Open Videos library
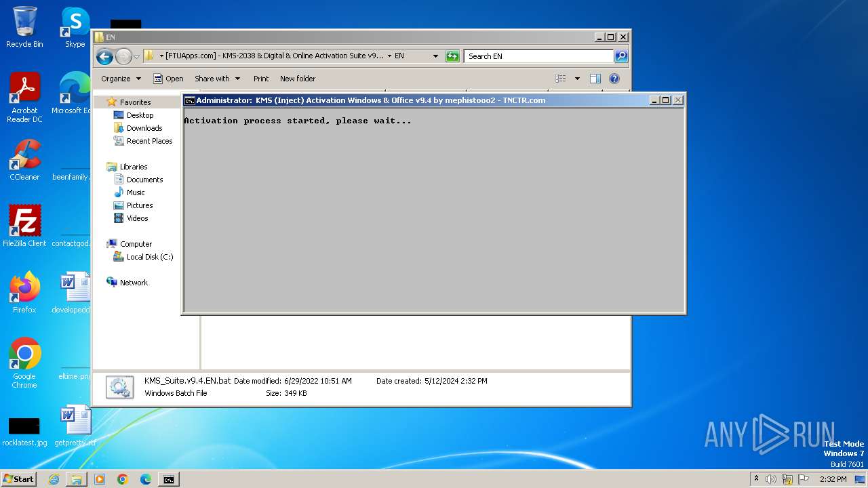The height and width of the screenshot is (488, 868). coord(137,218)
